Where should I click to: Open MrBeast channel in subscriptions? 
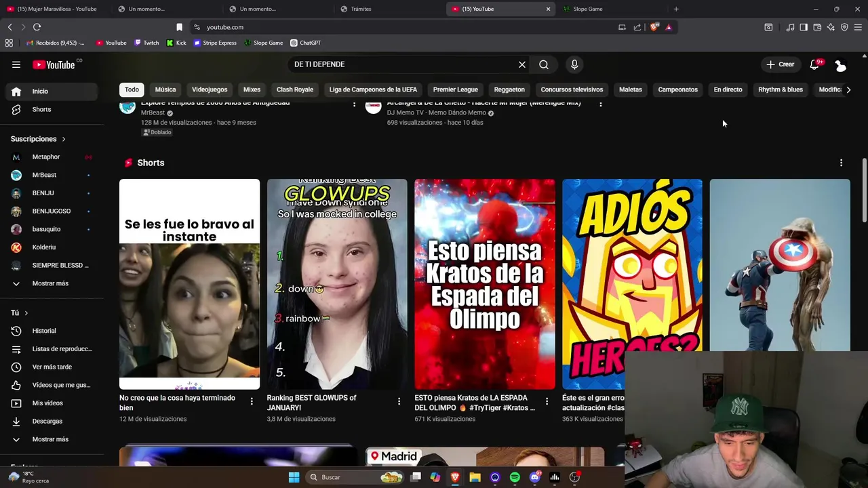(52, 175)
